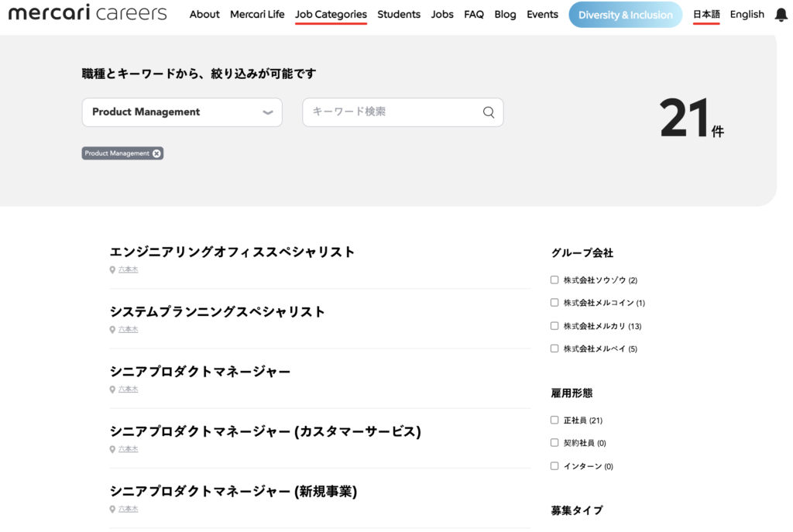Image resolution: width=793 pixels, height=532 pixels.
Task: Enable the 株式会社メルカリ company filter
Action: [554, 326]
